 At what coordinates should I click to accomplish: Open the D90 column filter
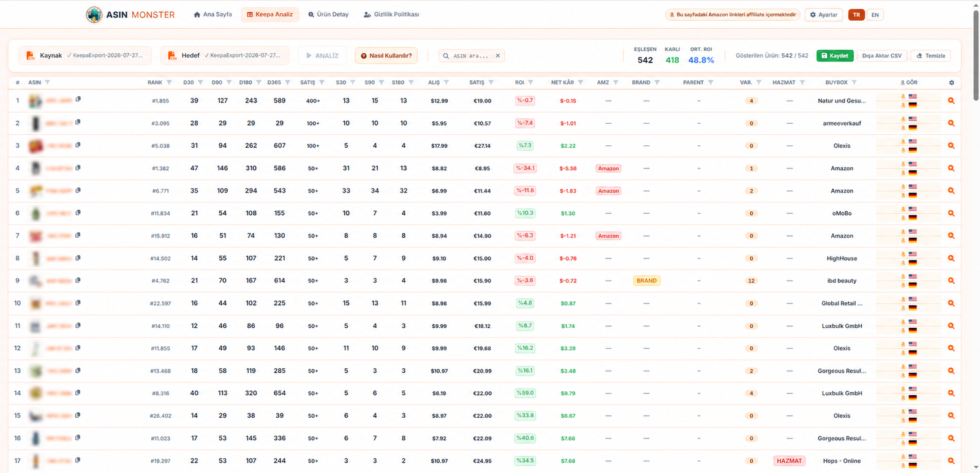coord(229,82)
